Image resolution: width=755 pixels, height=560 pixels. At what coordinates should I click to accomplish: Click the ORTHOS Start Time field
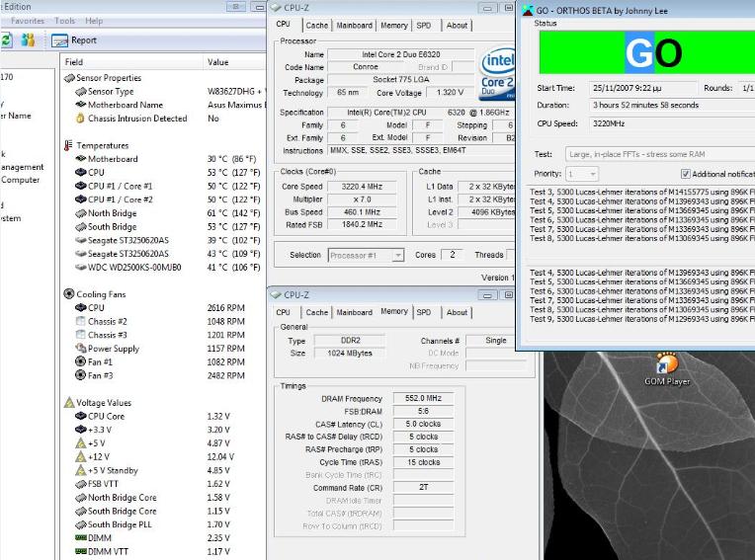coord(642,88)
